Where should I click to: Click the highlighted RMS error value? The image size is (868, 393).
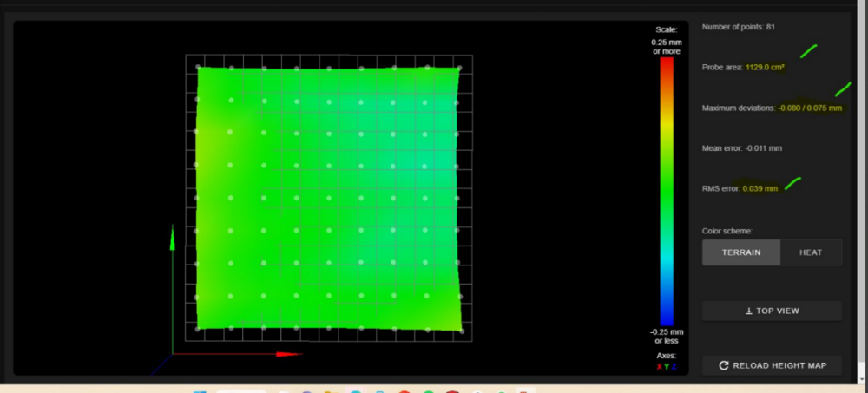click(x=760, y=189)
